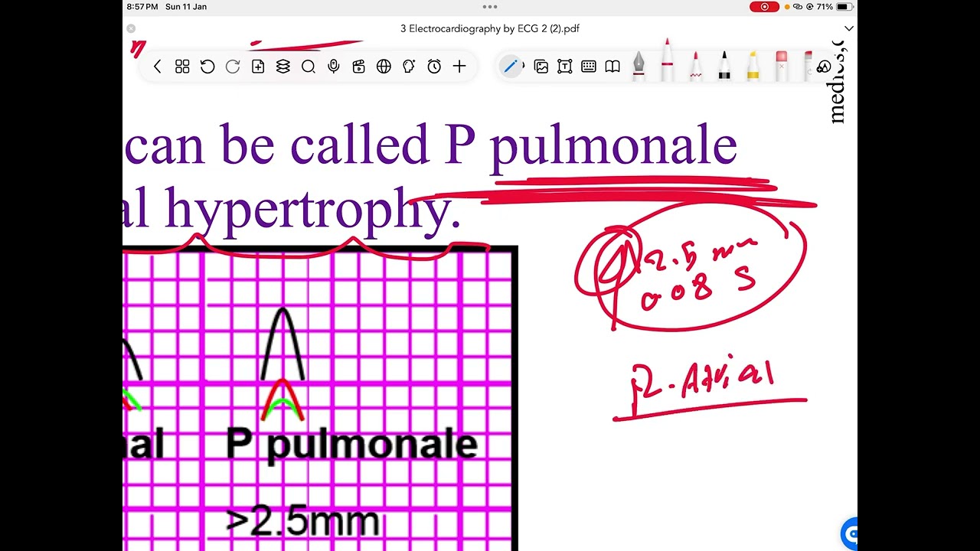Open the blue floating assistant bubble
This screenshot has width=980, height=551.
849,533
